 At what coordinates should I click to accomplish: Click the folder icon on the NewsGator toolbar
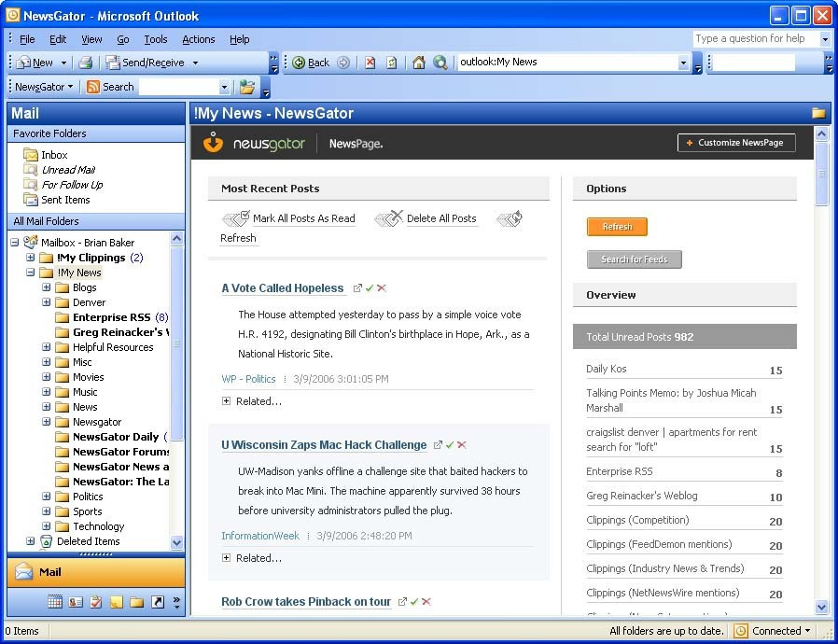coord(247,87)
